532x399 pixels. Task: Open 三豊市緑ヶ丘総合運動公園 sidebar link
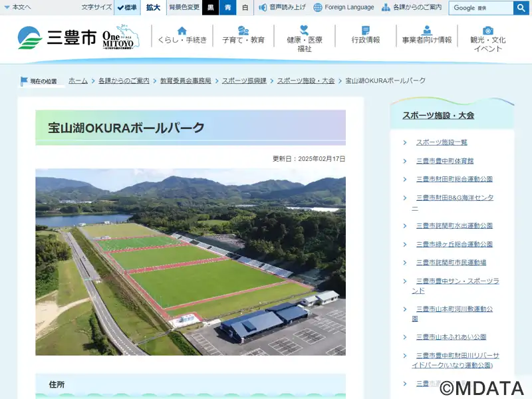[454, 244]
